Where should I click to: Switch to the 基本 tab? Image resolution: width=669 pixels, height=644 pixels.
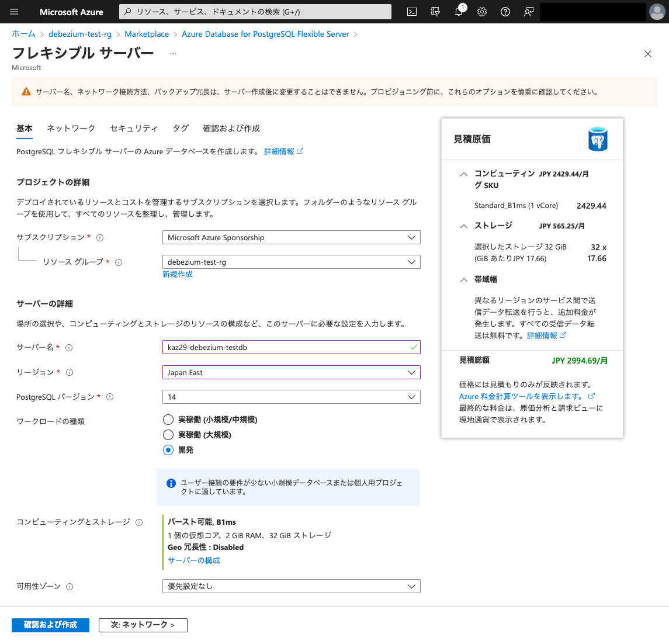tap(25, 129)
